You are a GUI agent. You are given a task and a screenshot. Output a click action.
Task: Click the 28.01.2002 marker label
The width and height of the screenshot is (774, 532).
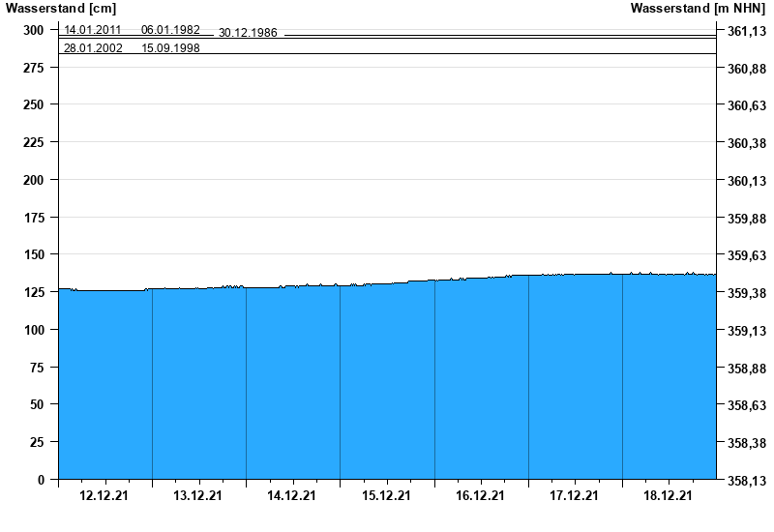(x=93, y=47)
